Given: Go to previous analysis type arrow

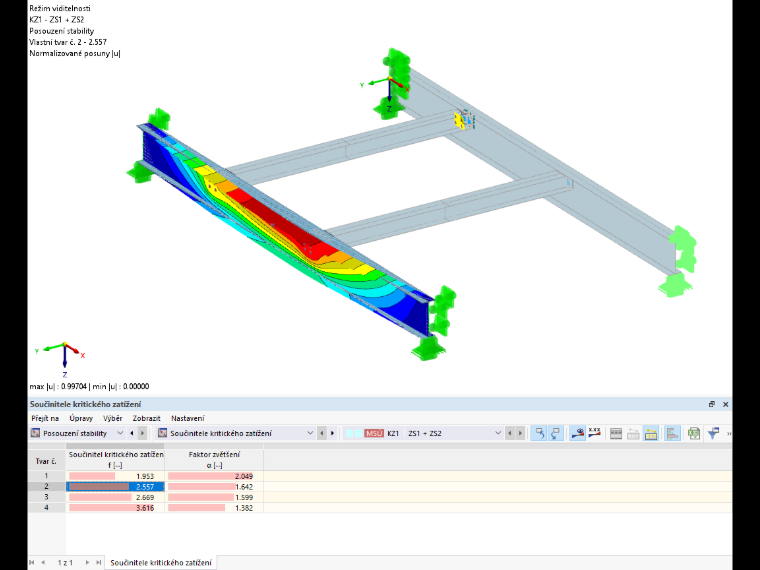Looking at the screenshot, I should click(132, 433).
